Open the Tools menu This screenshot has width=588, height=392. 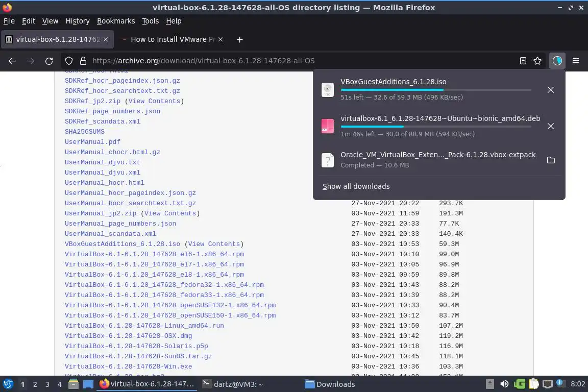(x=151, y=21)
